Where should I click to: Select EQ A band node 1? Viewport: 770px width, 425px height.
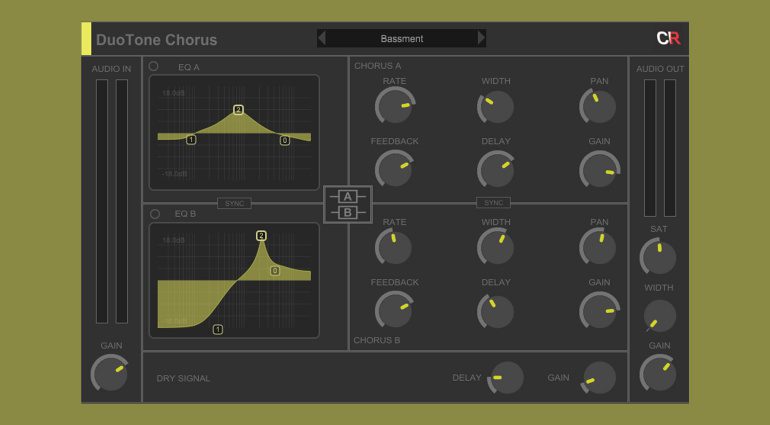(x=191, y=140)
